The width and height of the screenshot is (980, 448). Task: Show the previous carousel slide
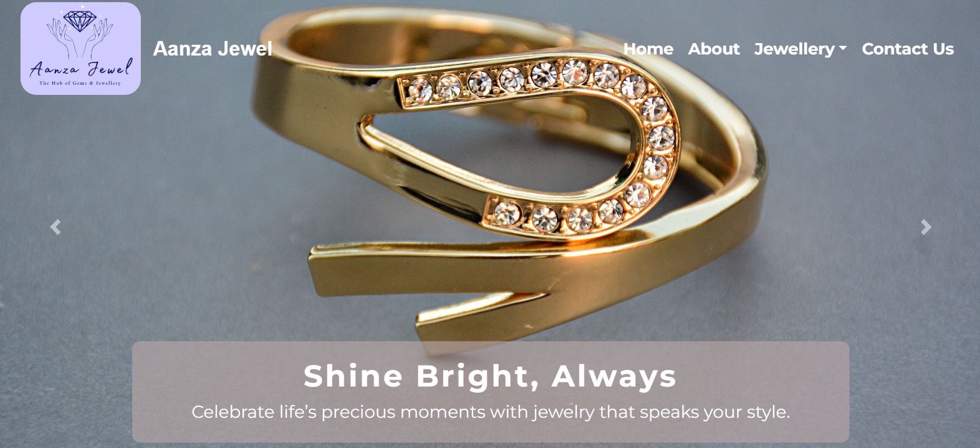(x=55, y=227)
